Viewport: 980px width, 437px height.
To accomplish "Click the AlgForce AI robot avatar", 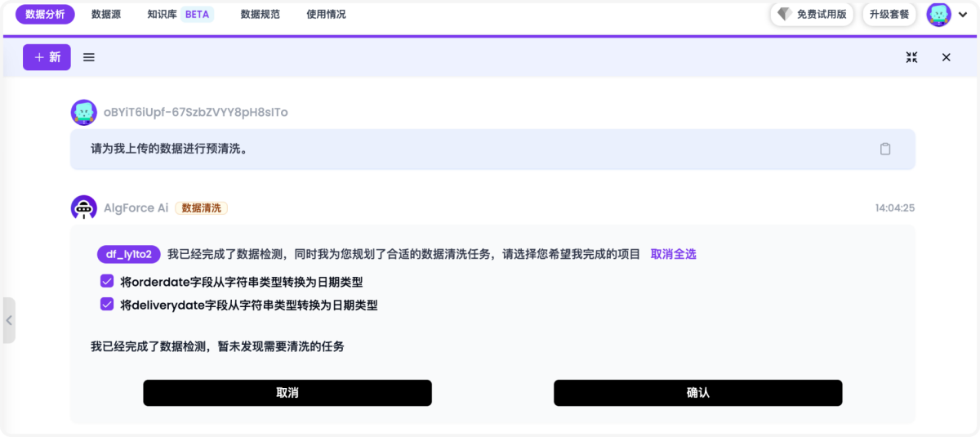I will click(84, 208).
